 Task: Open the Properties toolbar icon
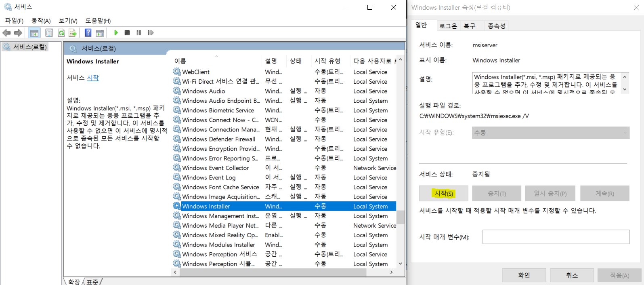pyautogui.click(x=49, y=33)
